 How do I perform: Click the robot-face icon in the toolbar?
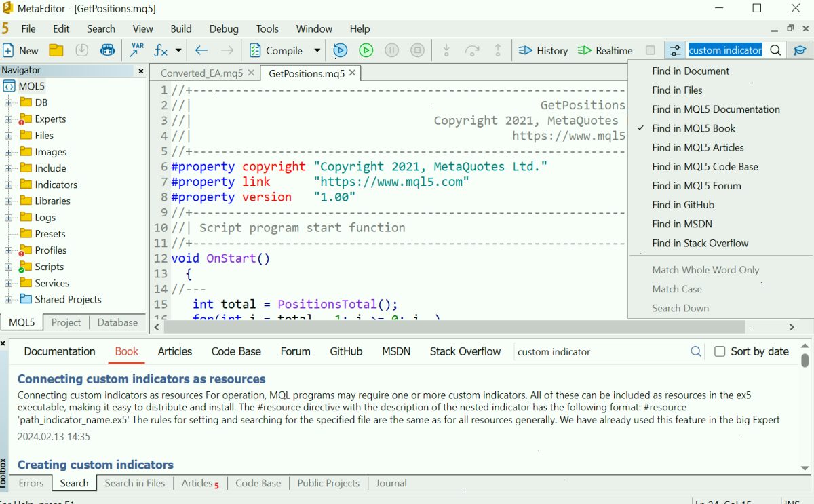click(107, 50)
